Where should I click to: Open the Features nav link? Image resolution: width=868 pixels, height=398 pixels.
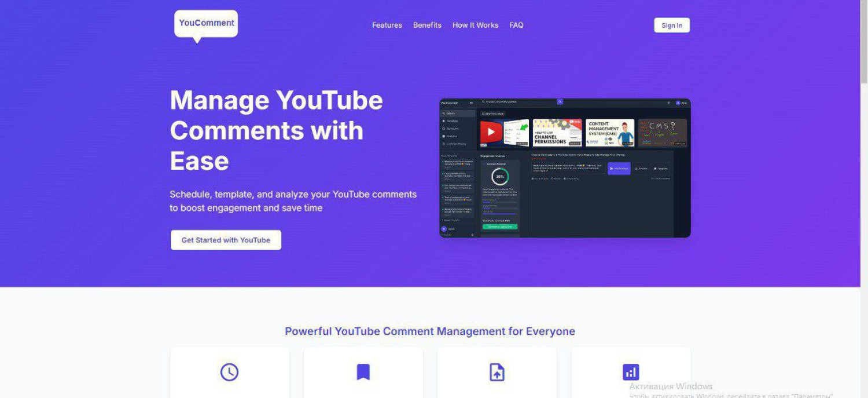(387, 25)
